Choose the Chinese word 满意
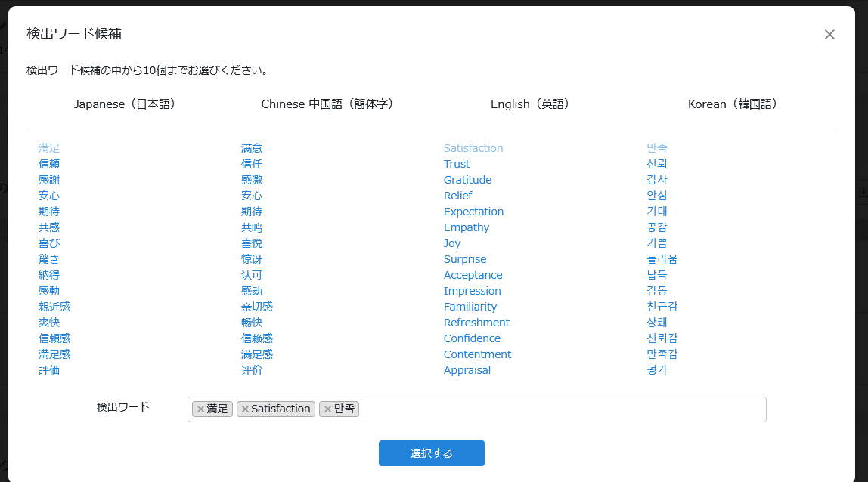The width and height of the screenshot is (868, 482). (x=252, y=148)
